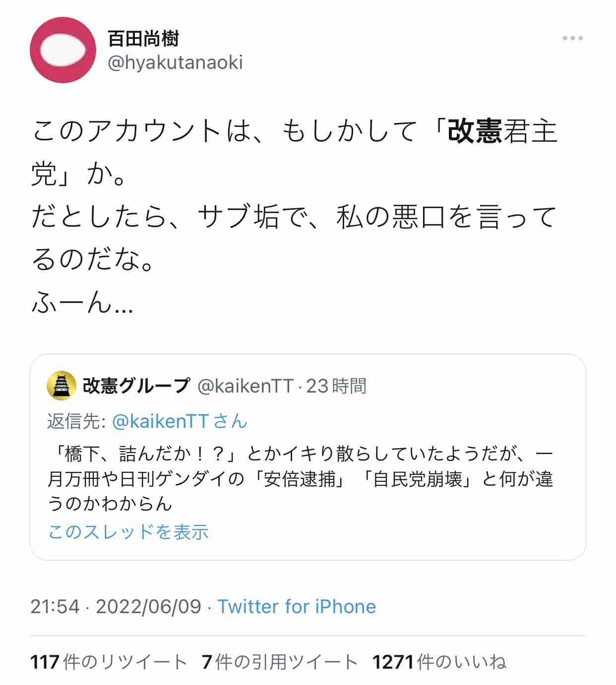Click 百田尚樹's profile avatar
616x685 pixels.
pos(64,50)
